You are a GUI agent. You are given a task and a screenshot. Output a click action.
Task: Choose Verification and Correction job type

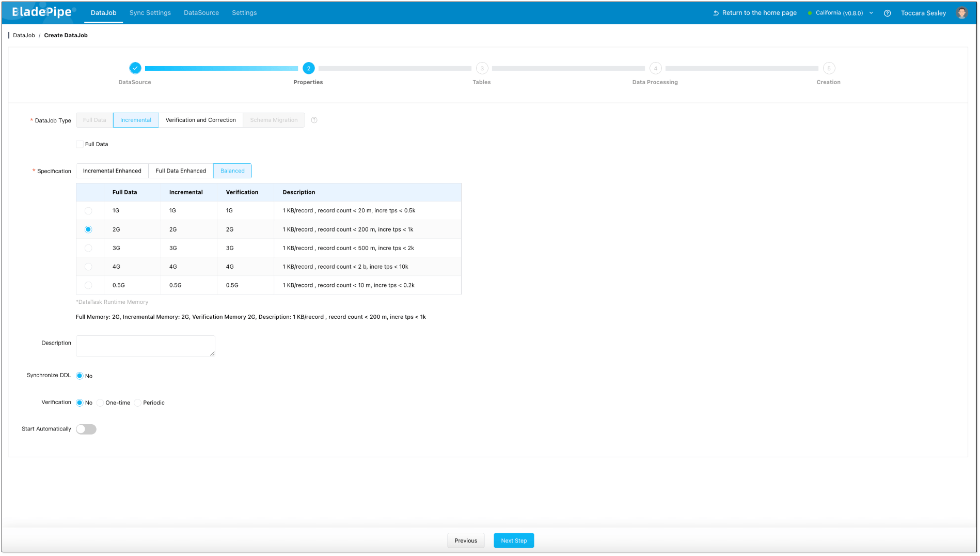(200, 120)
